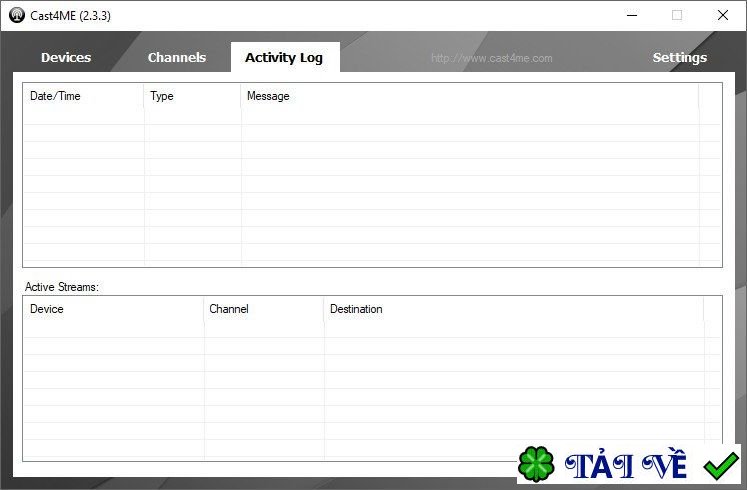Select the Activity Log tab
Image resolution: width=747 pixels, height=490 pixels.
point(285,58)
